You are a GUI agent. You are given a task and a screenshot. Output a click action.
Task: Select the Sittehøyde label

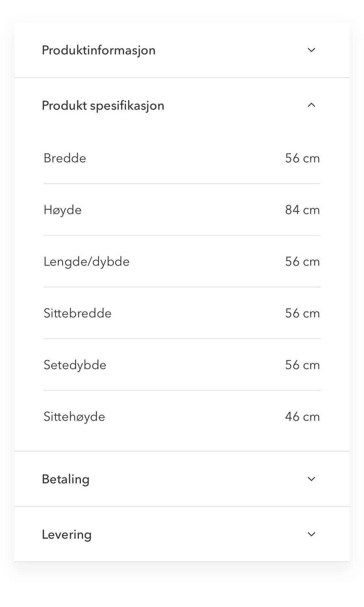pyautogui.click(x=74, y=417)
